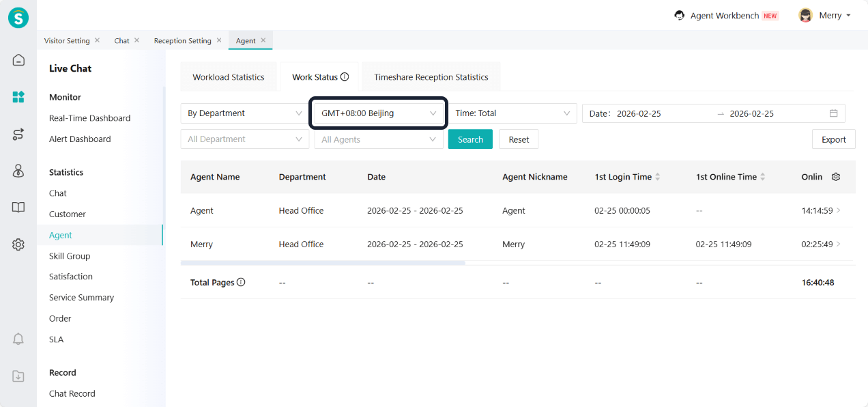Open table column settings gear icon

(x=836, y=177)
